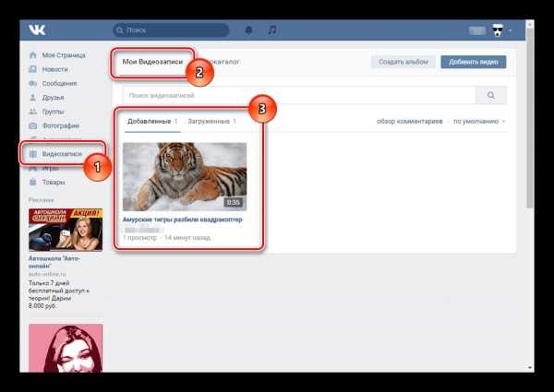Select the Добавленные tab
The image size is (554, 392).
(152, 122)
